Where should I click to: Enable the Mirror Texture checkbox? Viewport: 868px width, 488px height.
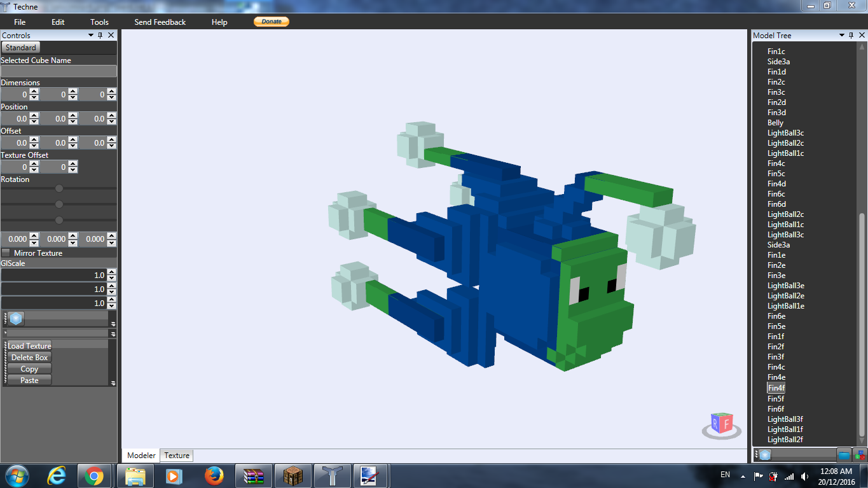click(7, 253)
